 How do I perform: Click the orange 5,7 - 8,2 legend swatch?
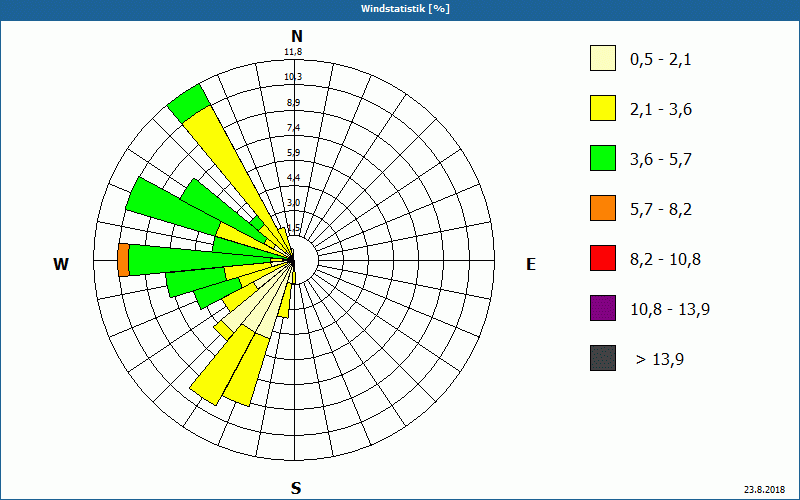(x=603, y=208)
